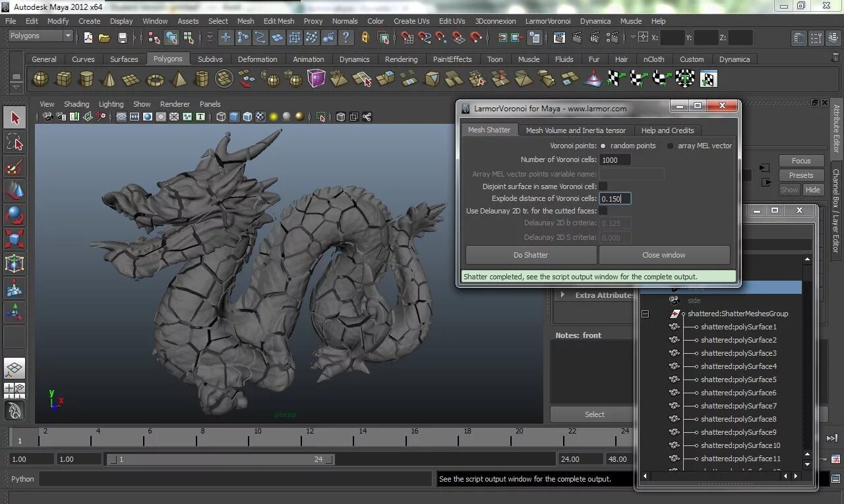Click the save scene icon
The height and width of the screenshot is (504, 844).
[122, 38]
